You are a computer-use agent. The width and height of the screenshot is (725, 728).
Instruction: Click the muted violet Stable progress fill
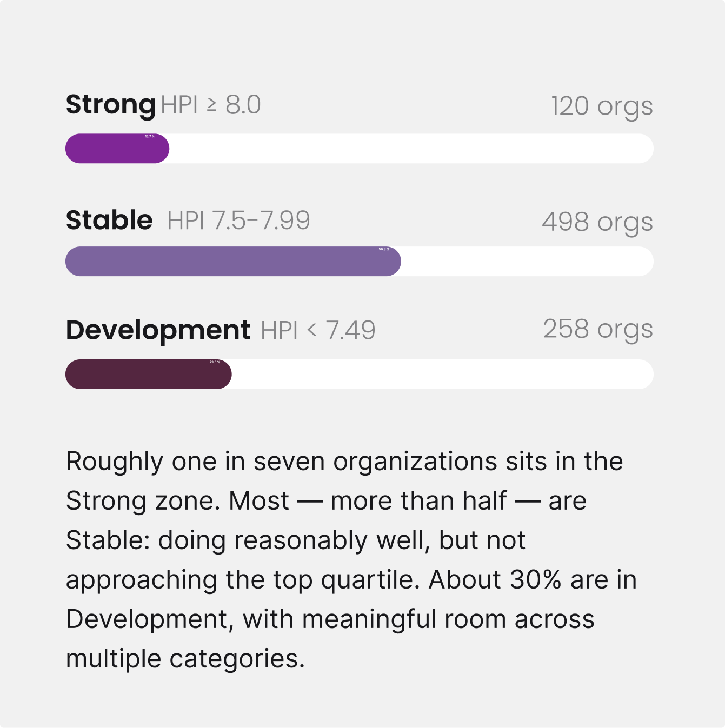coord(233,262)
